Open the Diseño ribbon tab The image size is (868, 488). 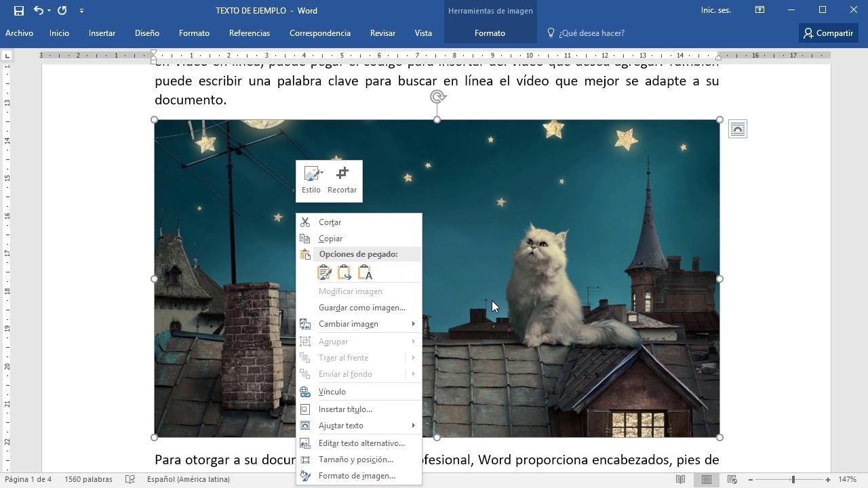[x=146, y=33]
